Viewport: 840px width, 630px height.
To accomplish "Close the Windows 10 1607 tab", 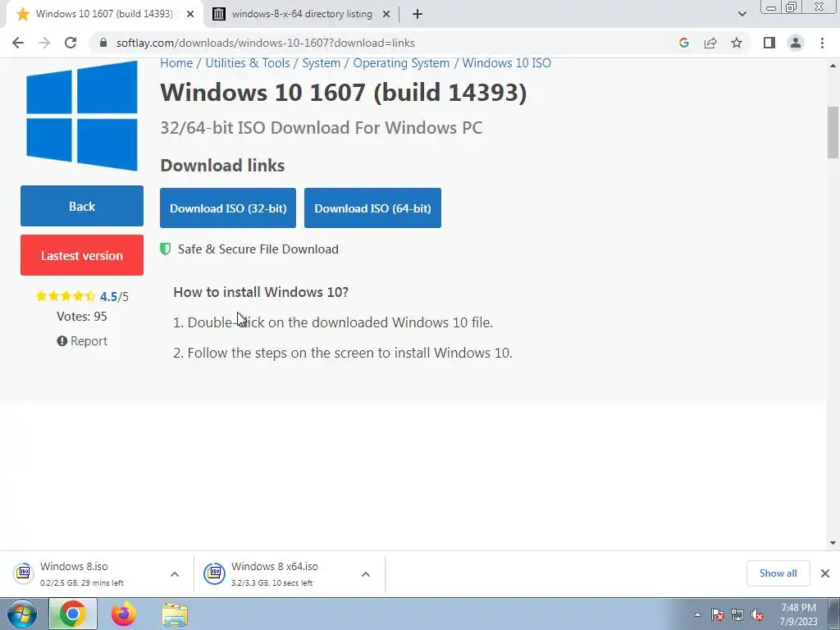I will 190,14.
